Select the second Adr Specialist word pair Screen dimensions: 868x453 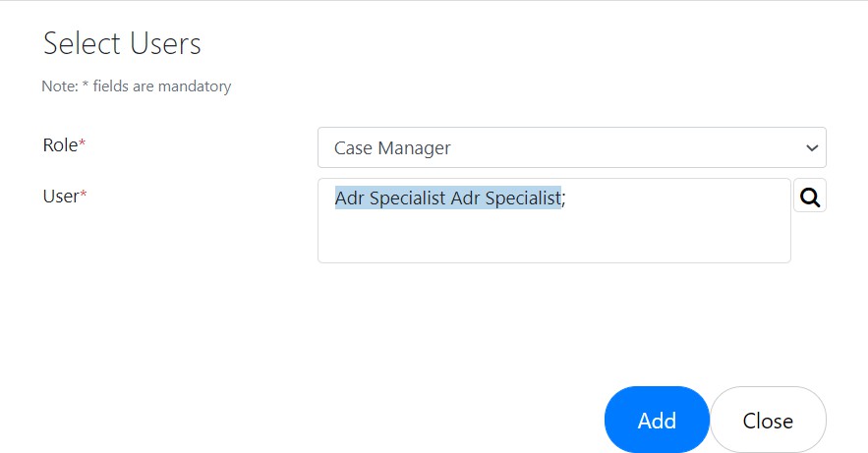click(x=506, y=198)
